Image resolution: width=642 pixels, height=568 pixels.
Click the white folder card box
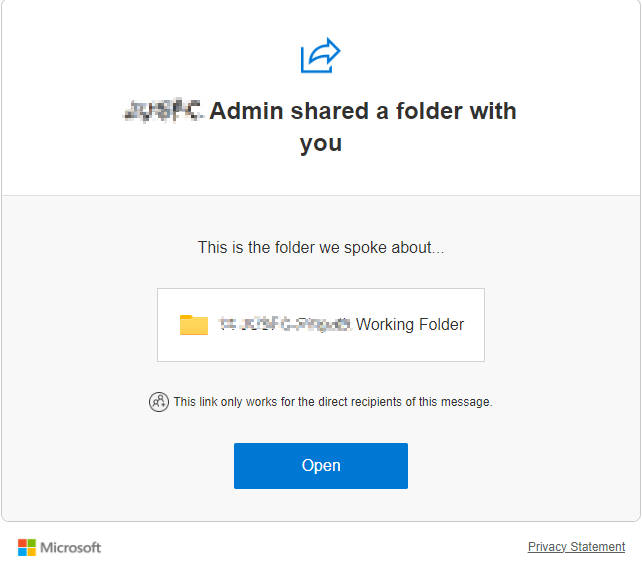(x=321, y=325)
